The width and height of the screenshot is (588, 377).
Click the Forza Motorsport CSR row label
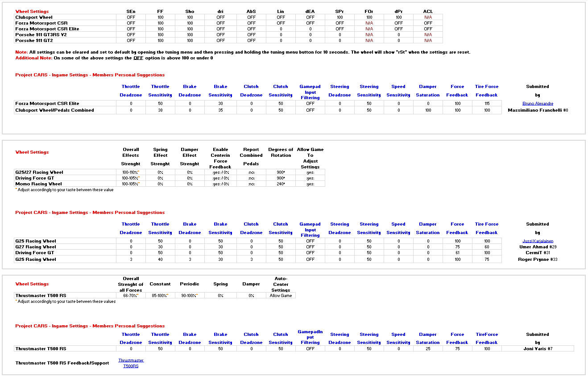point(41,23)
